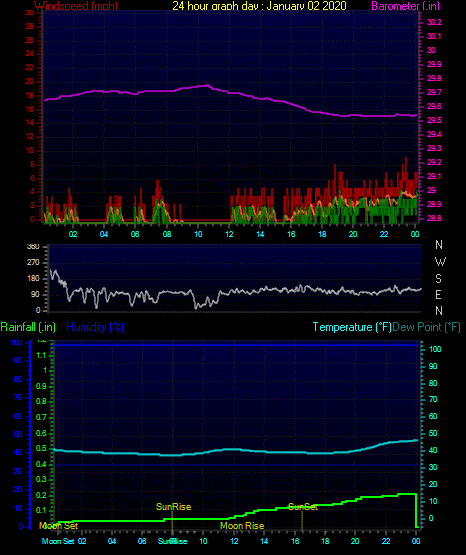Click the 270 wind direction scale value

33,263
